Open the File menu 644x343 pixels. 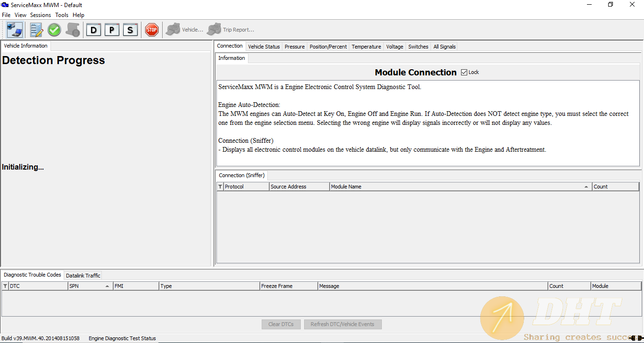click(6, 15)
